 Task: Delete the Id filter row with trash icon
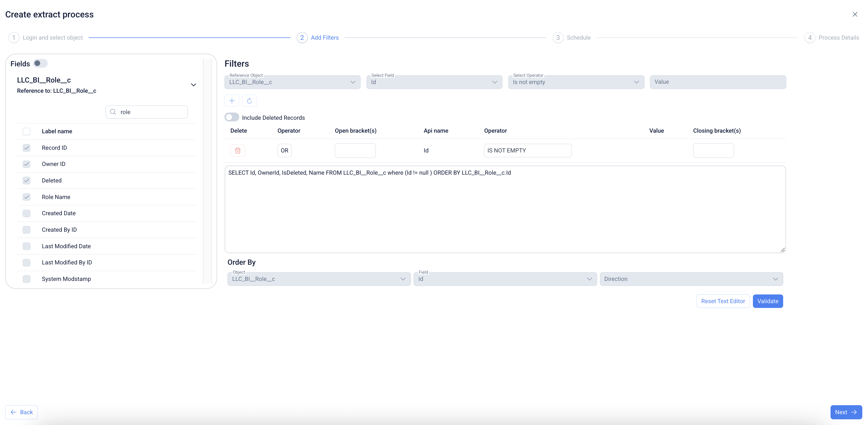pos(238,150)
